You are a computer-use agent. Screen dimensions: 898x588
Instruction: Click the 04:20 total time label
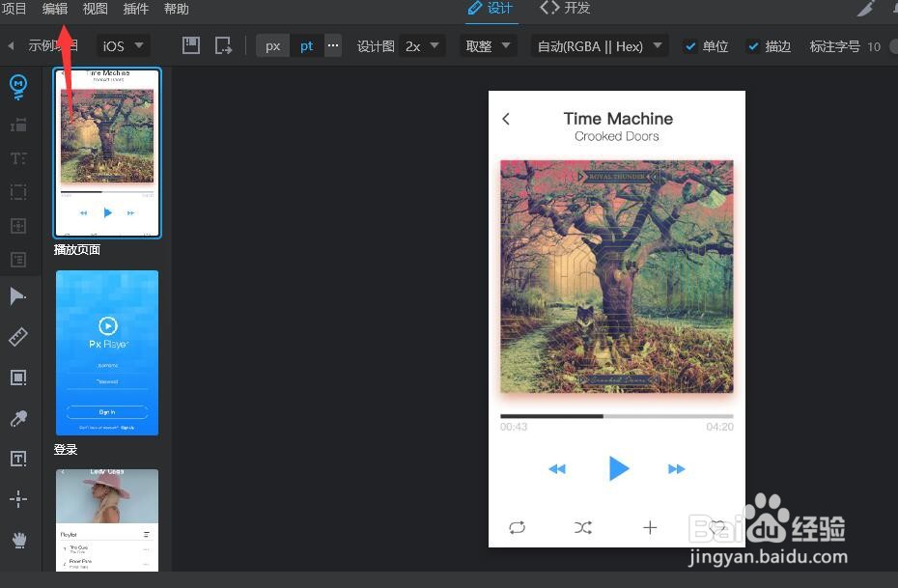click(x=720, y=427)
